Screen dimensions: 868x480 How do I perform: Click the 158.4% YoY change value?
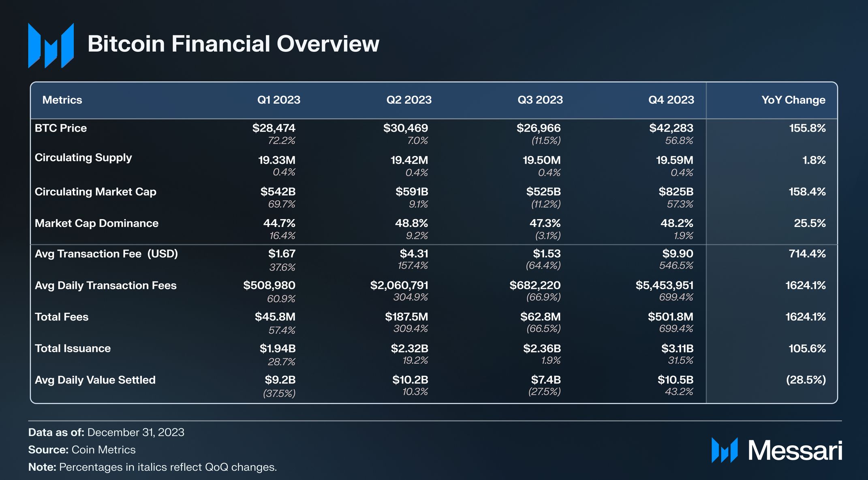tap(807, 192)
